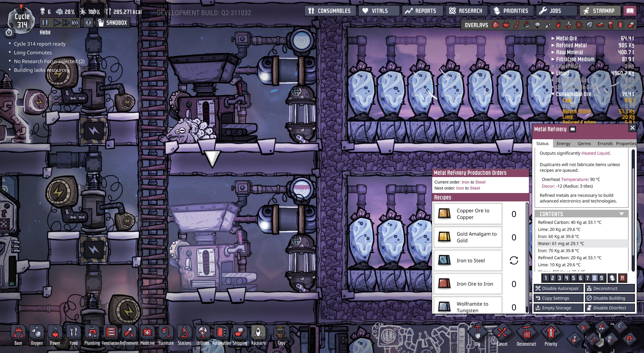Select the Copper Ore to Copper recipe
Viewport: 644px width, 353px height.
coord(468,214)
